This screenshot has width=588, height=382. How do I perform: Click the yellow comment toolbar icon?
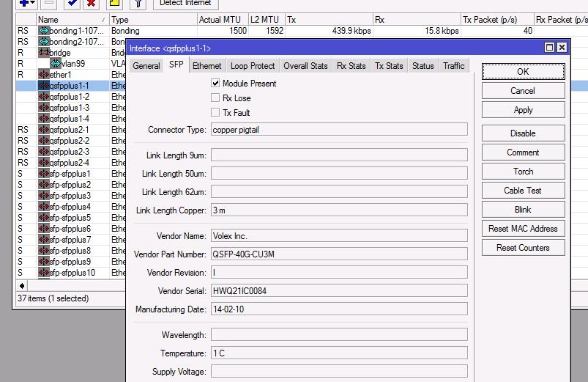114,4
